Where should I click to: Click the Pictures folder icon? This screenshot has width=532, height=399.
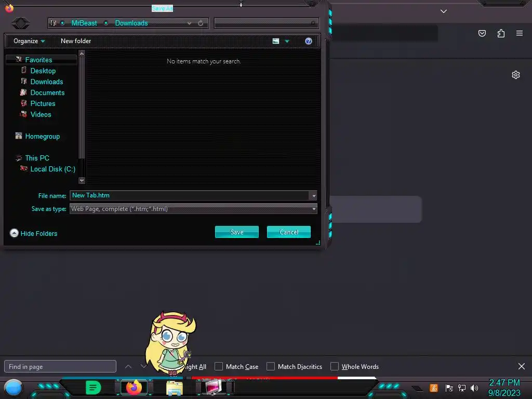coord(23,103)
